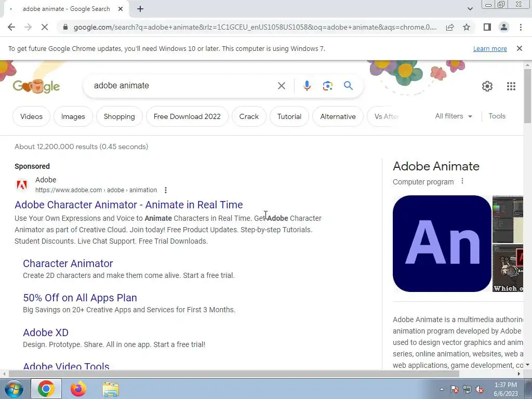Open Adobe Character Animator ad link
Viewport: 532px width, 399px height.
129,205
